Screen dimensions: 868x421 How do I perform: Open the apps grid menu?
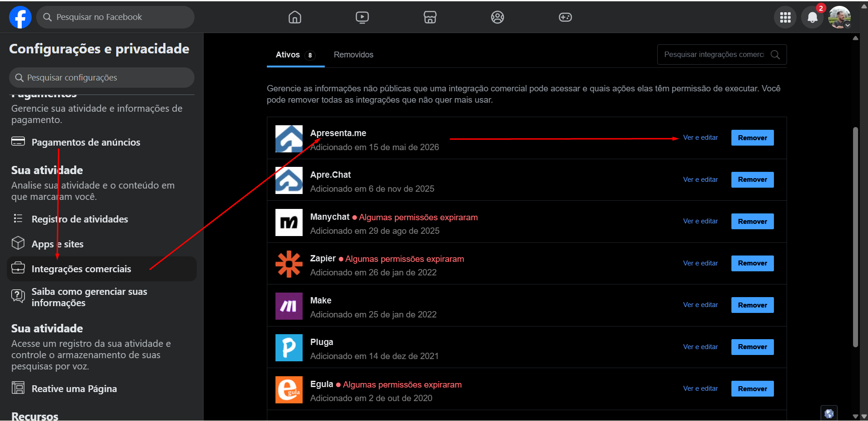click(x=785, y=17)
